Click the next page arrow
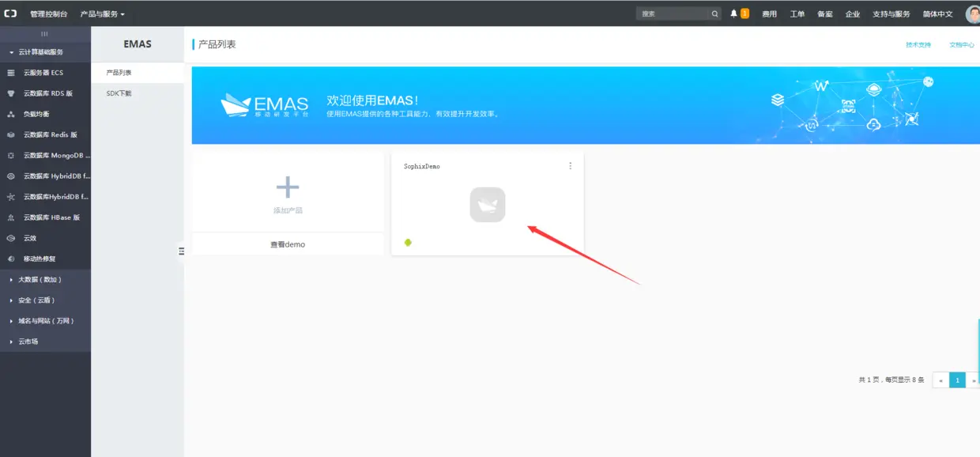This screenshot has height=457, width=980. click(x=974, y=380)
